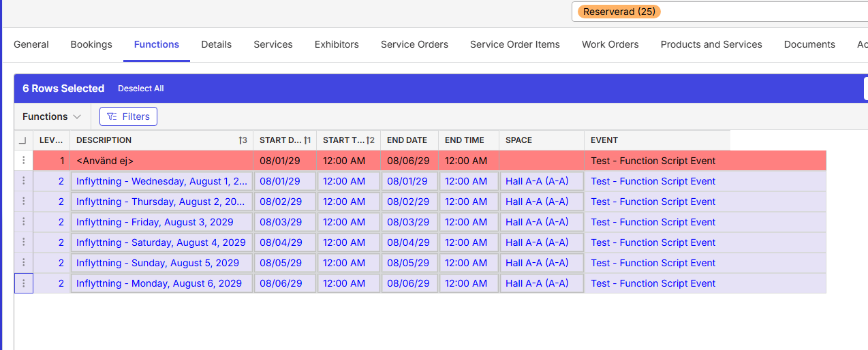Screen dimensions: 868x350
Task: Open the Services tab
Action: 273,44
